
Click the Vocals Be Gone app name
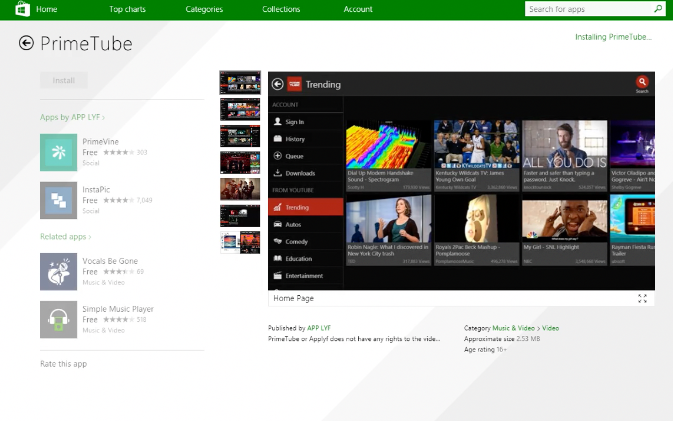coord(110,261)
